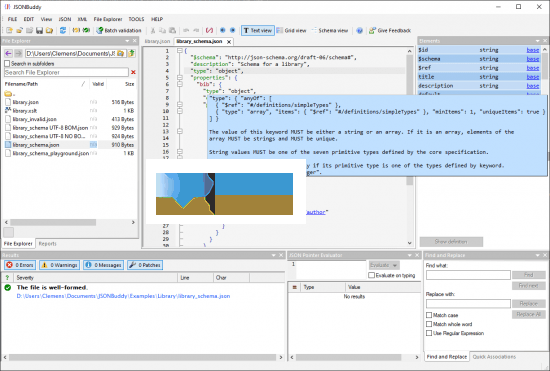Click the purple Back arrow in File Explorer

point(8,53)
